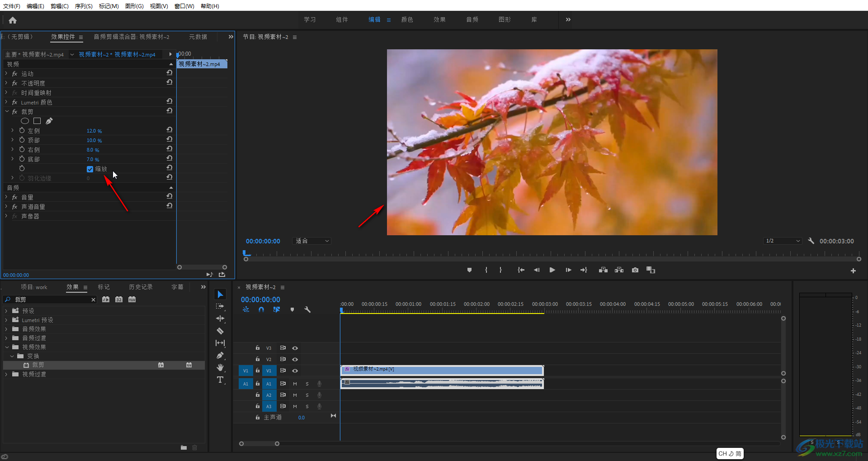
Task: Toggle animation stopwatch for 顶部
Action: [22, 140]
